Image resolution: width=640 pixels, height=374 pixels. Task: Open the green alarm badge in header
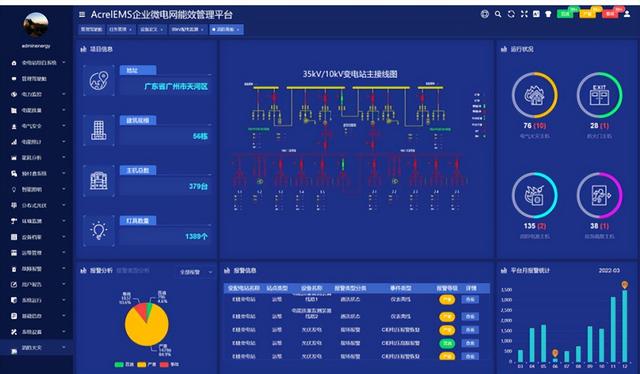point(565,14)
